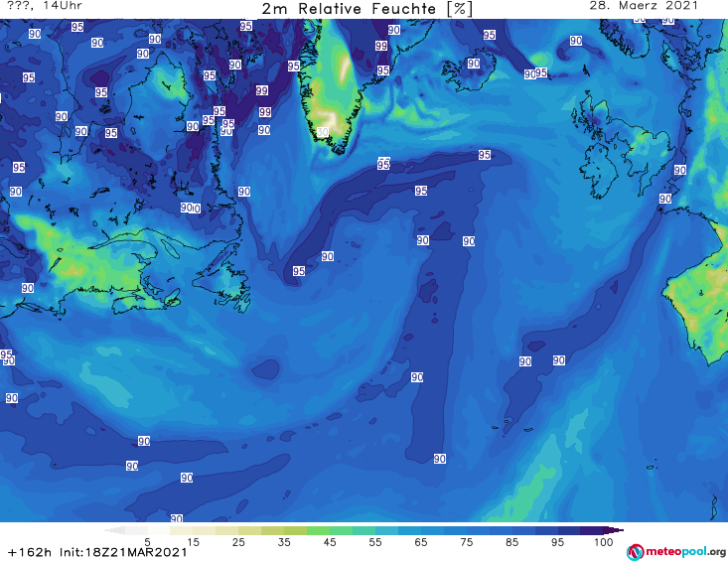
Task: Click the '15' tick label on legend
Action: pos(193,542)
